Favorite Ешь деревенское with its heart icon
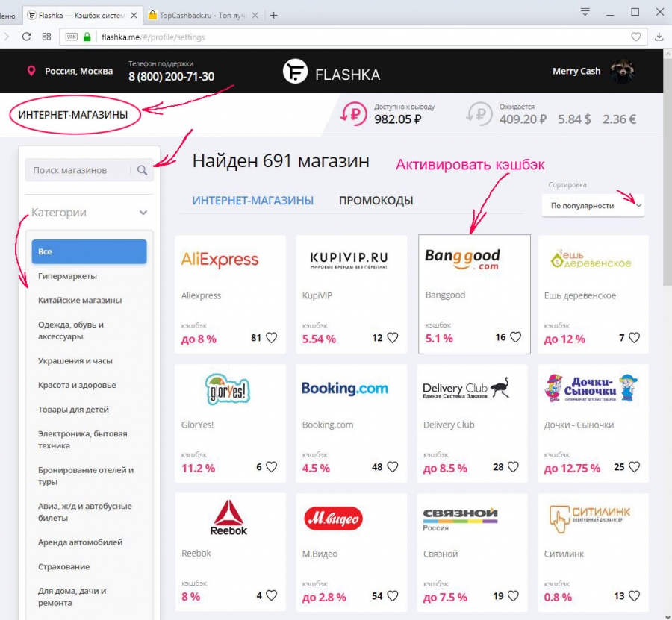Screen dimensions: 672x620 (x=634, y=338)
